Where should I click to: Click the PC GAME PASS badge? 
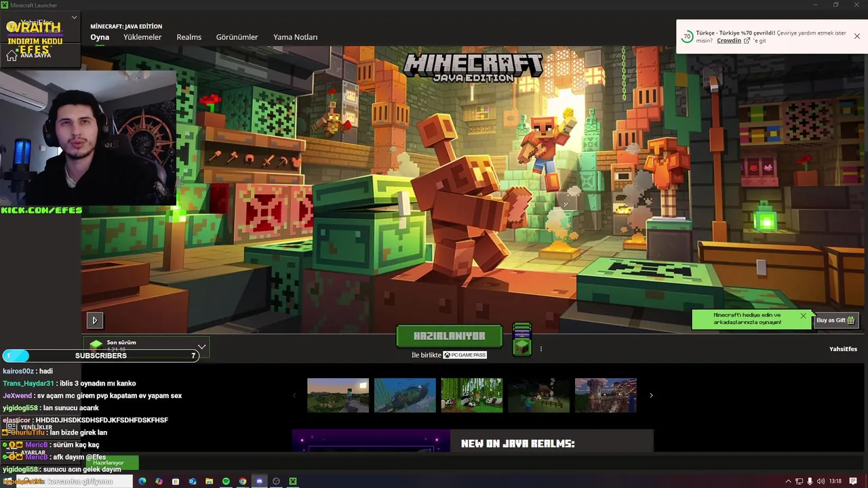coord(465,355)
